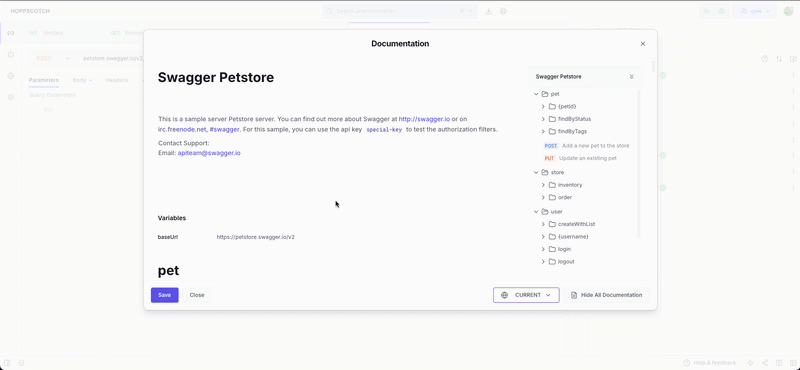Click the Variables label
Image resolution: width=800 pixels, height=370 pixels.
pos(172,218)
